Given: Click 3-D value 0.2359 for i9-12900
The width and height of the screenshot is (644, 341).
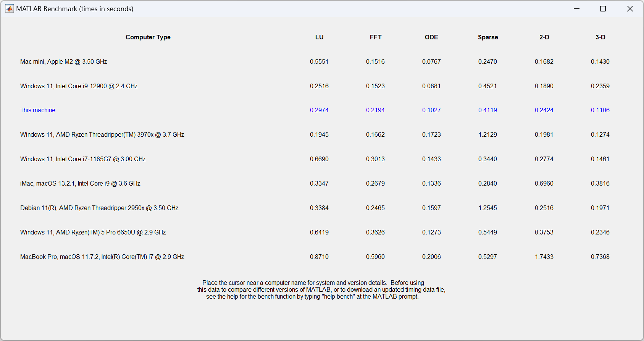Looking at the screenshot, I should point(600,86).
